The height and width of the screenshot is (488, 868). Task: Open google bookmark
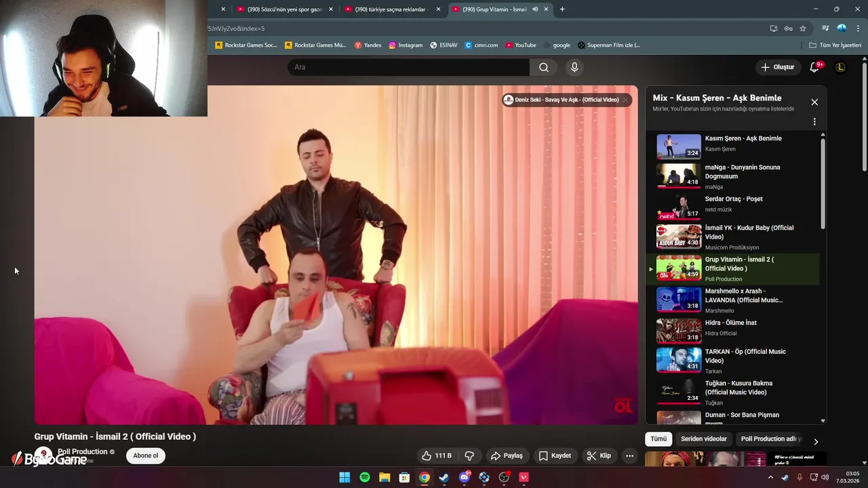[557, 45]
